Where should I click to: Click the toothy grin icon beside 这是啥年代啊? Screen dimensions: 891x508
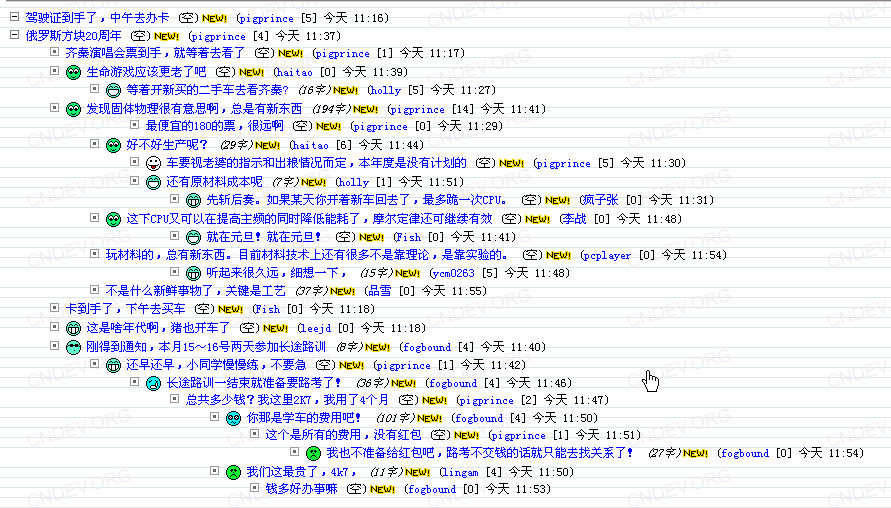73,328
